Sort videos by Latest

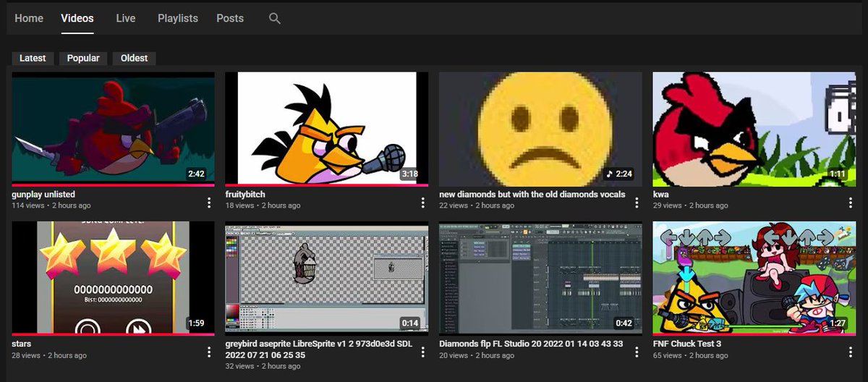coord(33,58)
